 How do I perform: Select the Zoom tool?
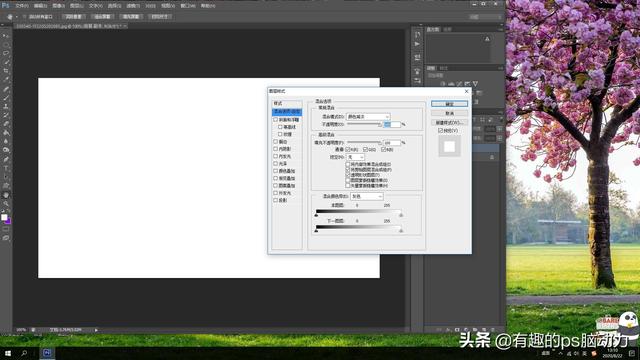(x=6, y=204)
